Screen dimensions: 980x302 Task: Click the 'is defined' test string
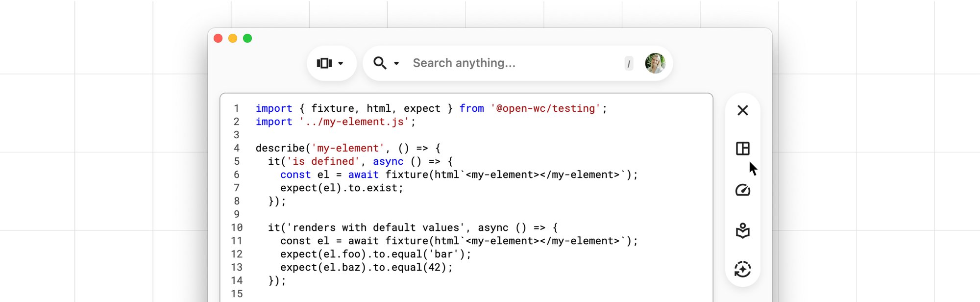coord(323,161)
